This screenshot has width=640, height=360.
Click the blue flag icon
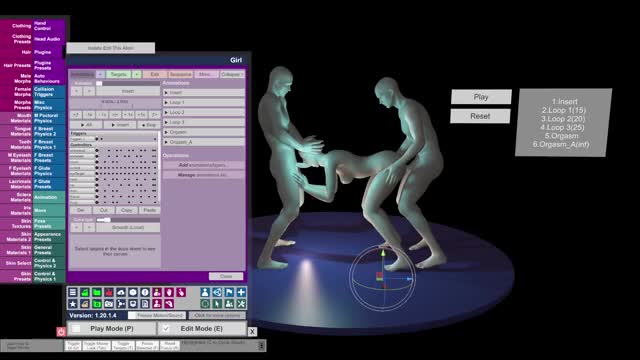[x=229, y=292]
